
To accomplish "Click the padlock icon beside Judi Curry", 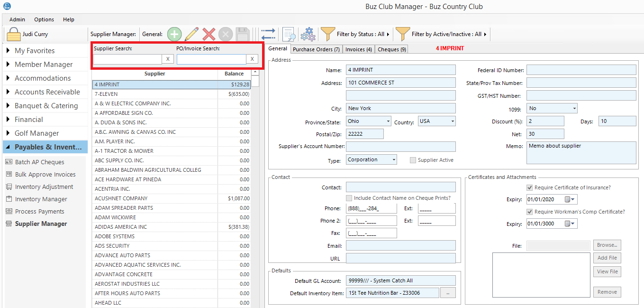I will point(14,34).
